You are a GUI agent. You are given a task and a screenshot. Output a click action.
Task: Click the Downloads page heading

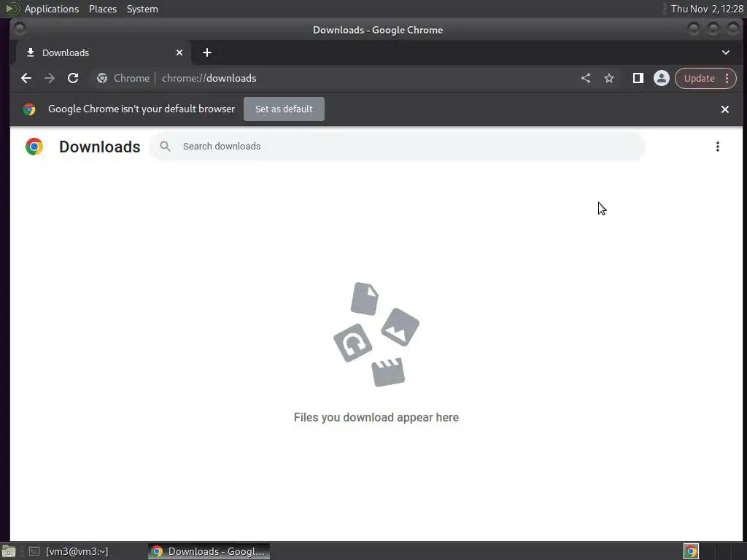(99, 147)
